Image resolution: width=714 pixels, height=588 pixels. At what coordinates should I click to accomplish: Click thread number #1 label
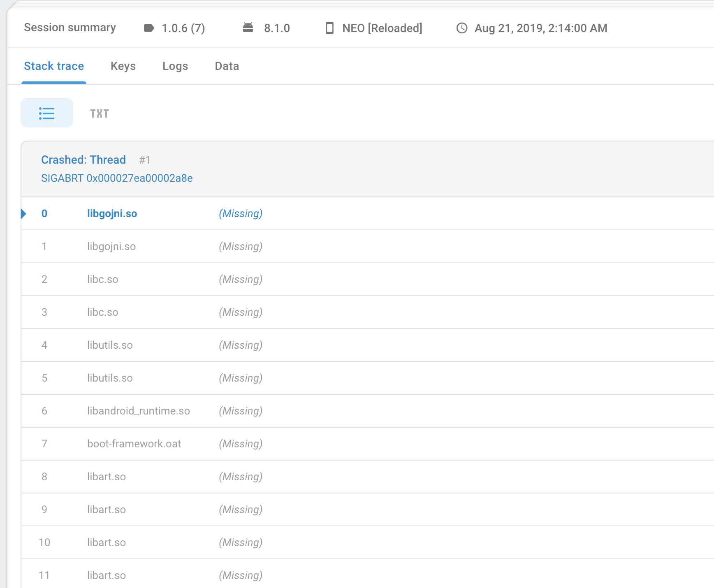point(145,160)
